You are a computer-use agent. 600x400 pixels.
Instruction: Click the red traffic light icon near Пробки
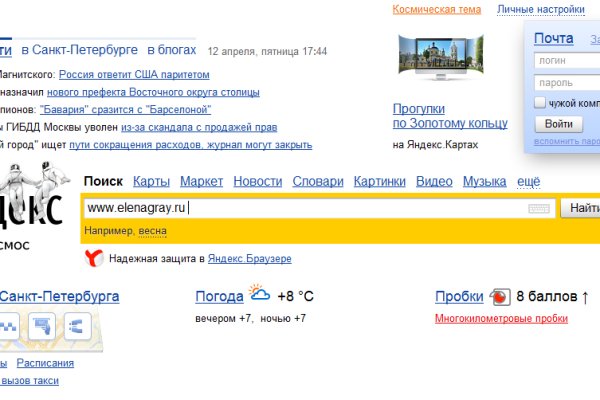[499, 297]
